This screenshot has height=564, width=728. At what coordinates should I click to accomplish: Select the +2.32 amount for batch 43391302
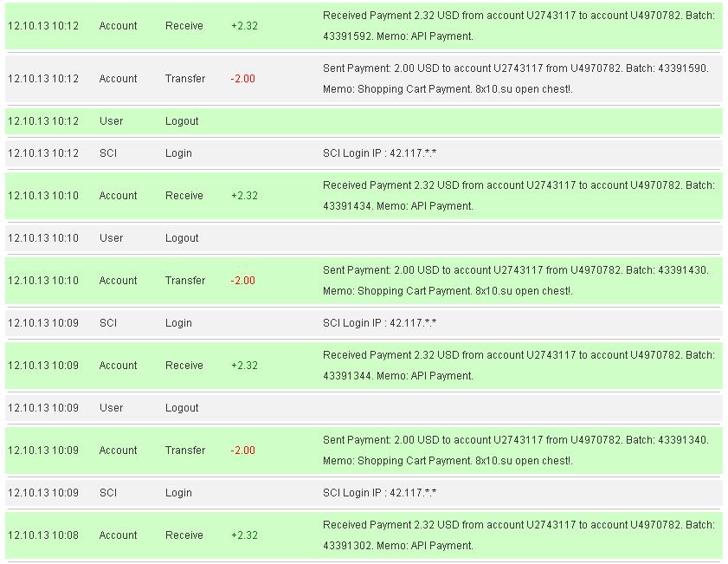(x=244, y=535)
